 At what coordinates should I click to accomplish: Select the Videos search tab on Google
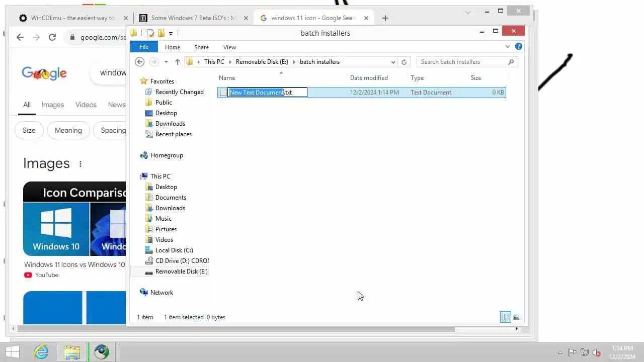[86, 105]
